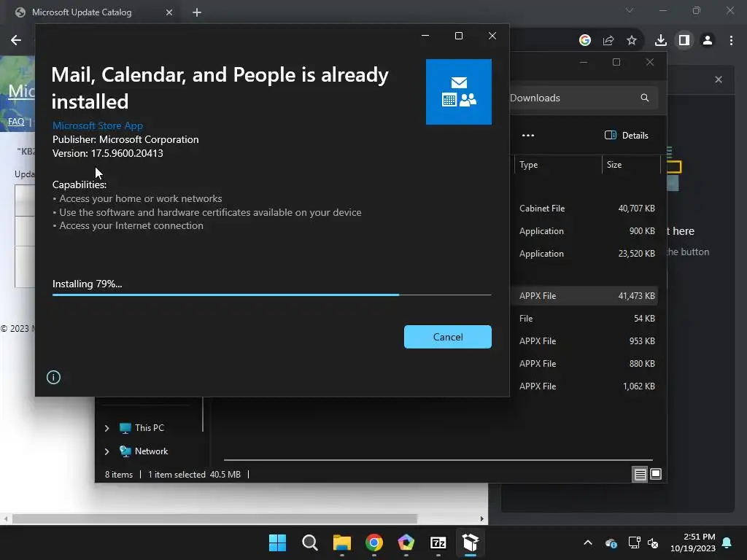Screen dimensions: 747x560
Task: Open the colorful pentagon app on taskbar
Action: (x=406, y=542)
